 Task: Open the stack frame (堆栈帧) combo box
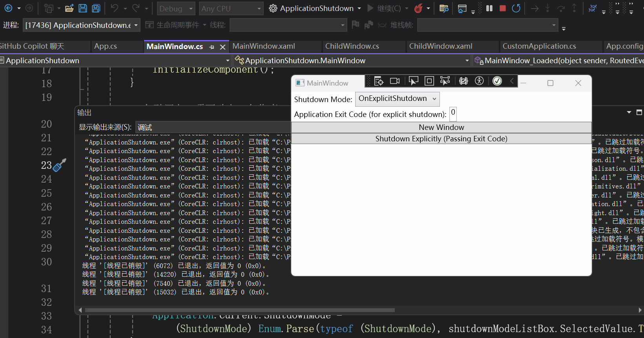coord(487,25)
